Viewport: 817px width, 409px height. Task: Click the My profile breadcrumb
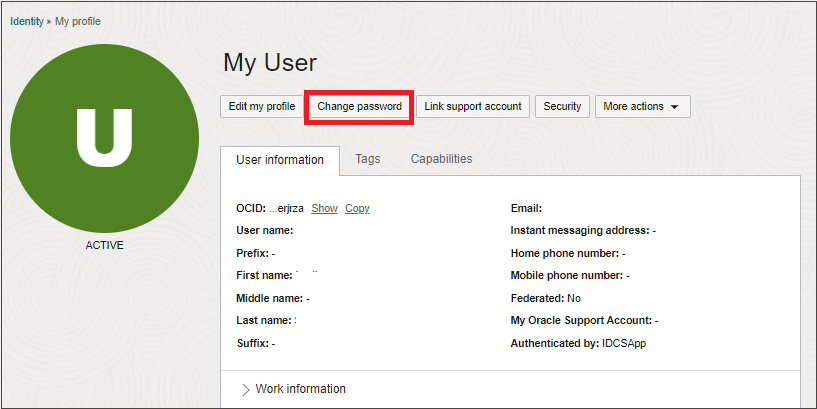pos(78,21)
